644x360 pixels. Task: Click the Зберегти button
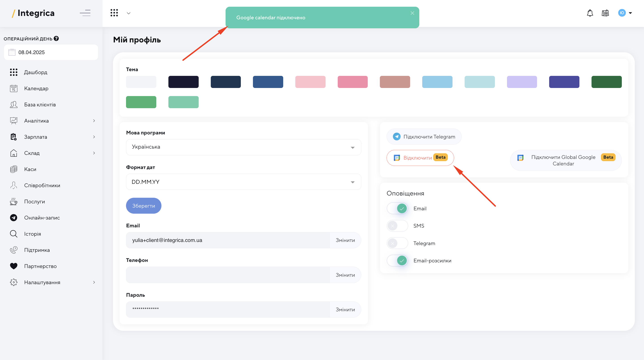click(x=144, y=206)
